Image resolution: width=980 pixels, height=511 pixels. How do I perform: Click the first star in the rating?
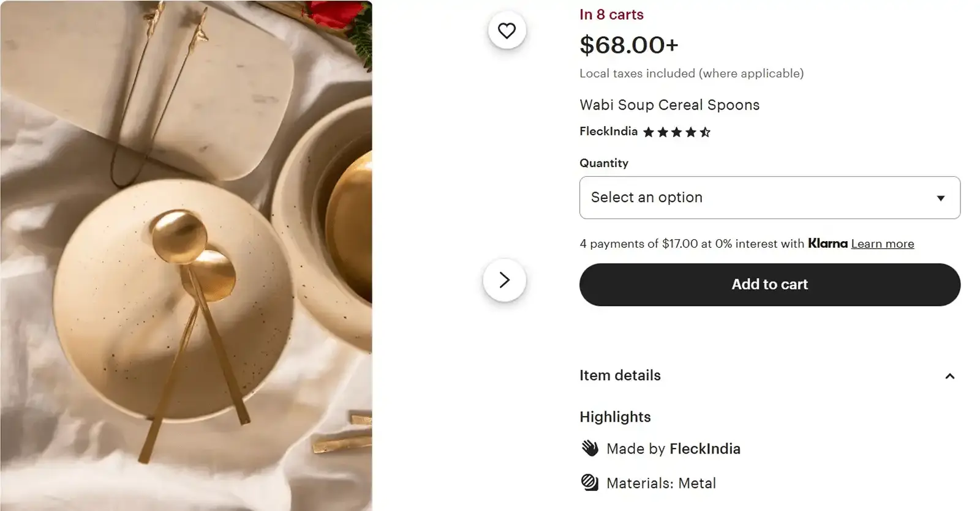(650, 131)
